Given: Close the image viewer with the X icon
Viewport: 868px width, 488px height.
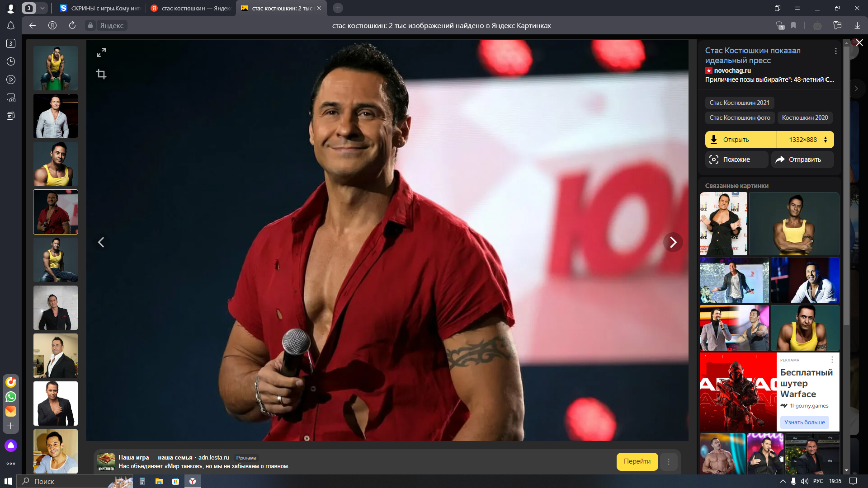Looking at the screenshot, I should [859, 42].
